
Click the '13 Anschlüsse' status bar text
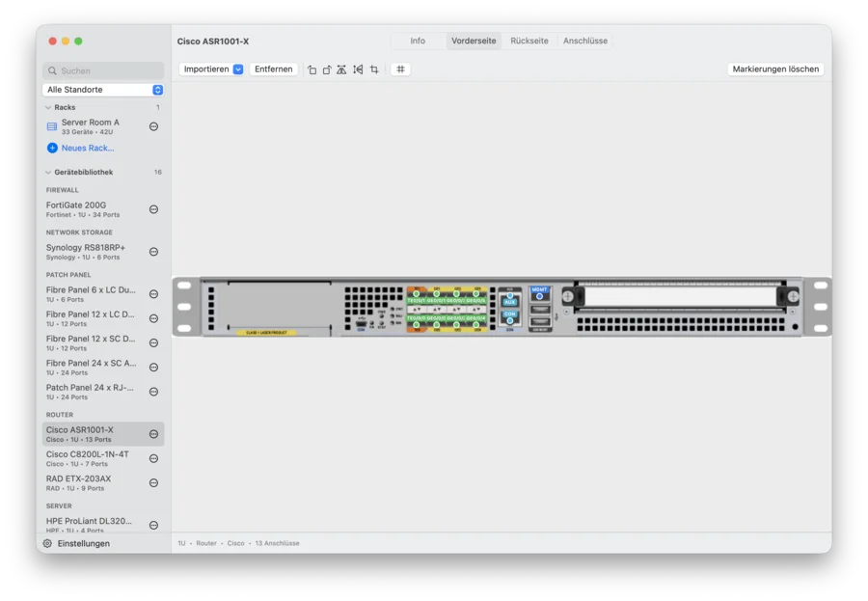[x=277, y=543]
